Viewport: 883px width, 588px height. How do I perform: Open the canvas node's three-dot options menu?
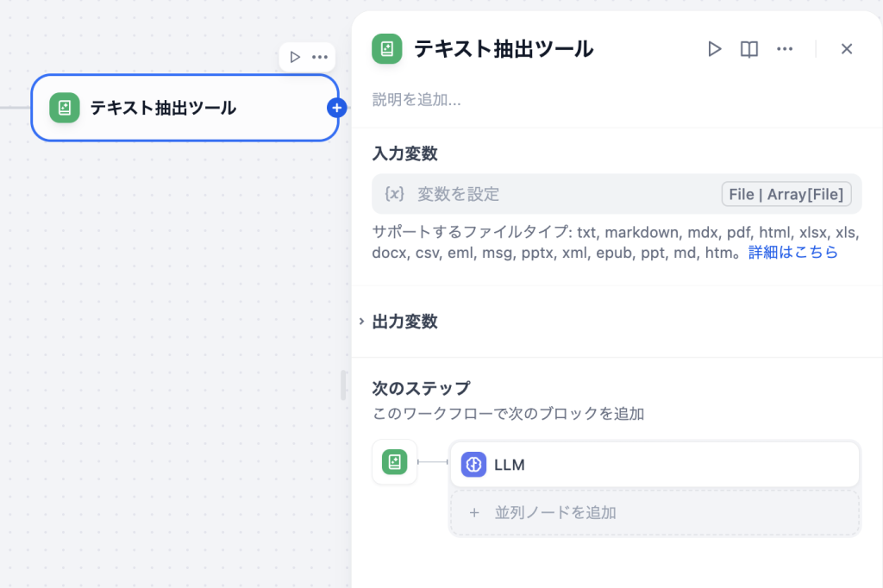tap(320, 57)
